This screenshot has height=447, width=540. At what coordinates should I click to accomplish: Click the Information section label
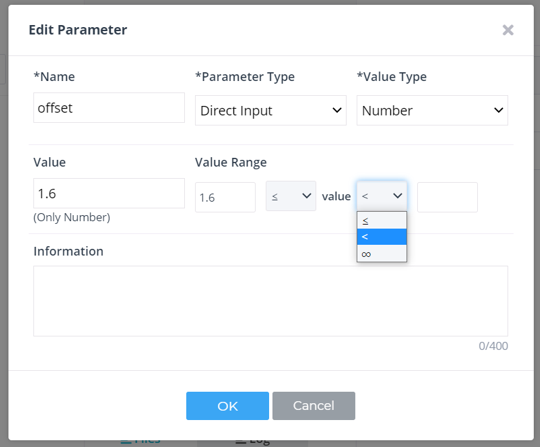[x=68, y=251]
